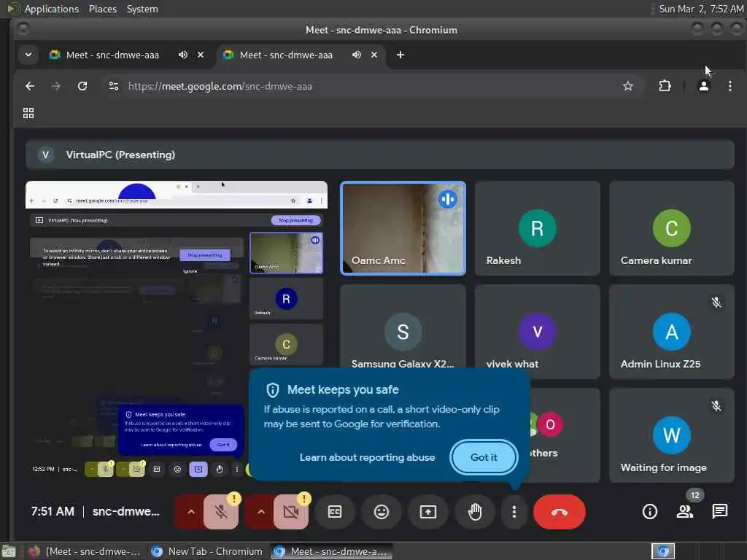Expand audio settings arrow
Viewport: 747px width, 560px height.
(190, 512)
